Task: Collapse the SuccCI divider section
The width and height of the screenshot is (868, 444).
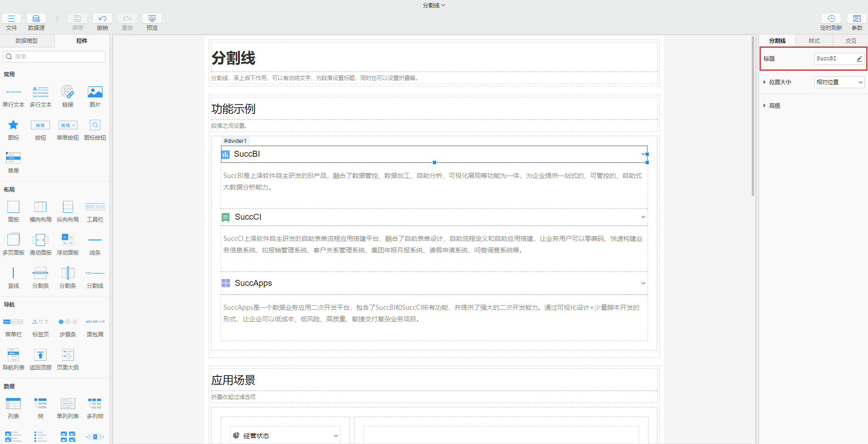Action: coord(643,217)
